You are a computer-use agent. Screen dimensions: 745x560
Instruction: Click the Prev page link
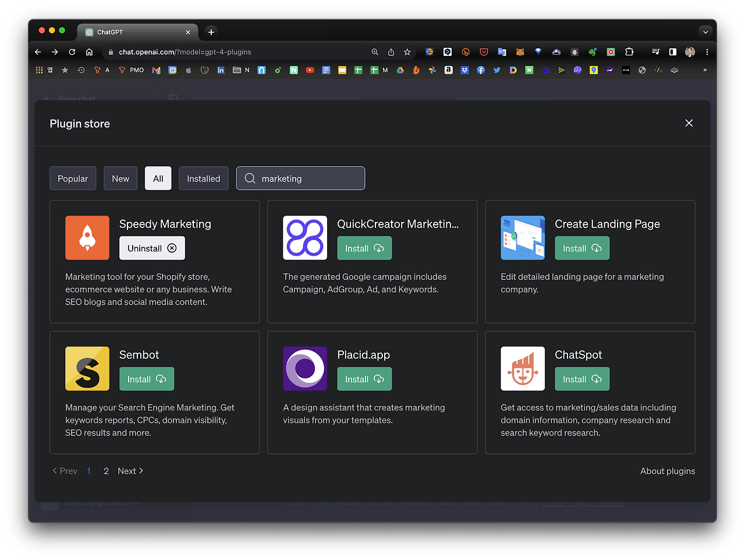(x=65, y=471)
